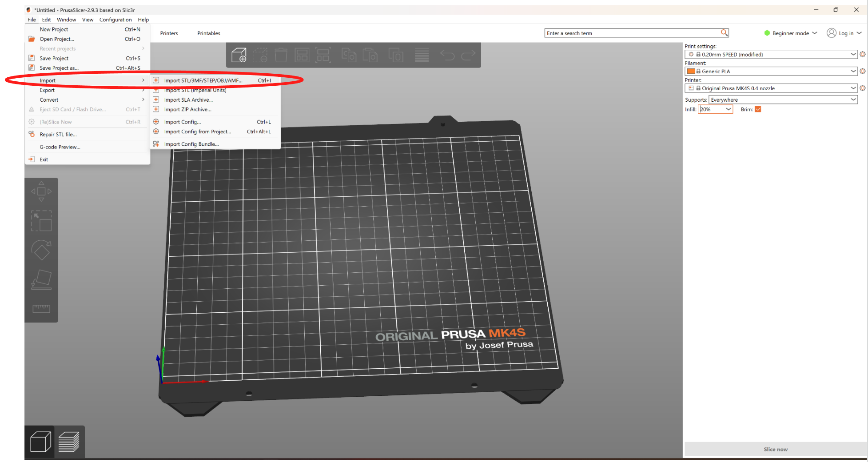Click the search magnifier icon
This screenshot has height=462, width=868.
tap(724, 33)
